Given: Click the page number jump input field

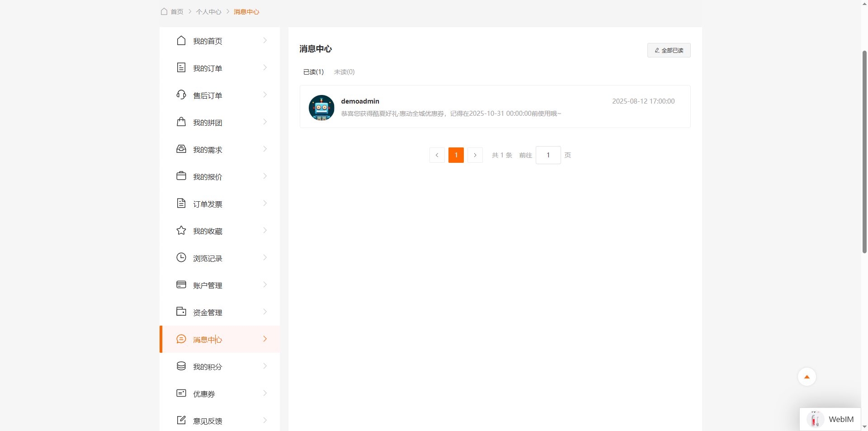Looking at the screenshot, I should click(x=548, y=155).
